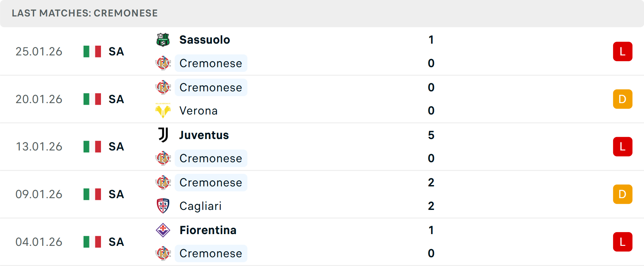The height and width of the screenshot is (266, 644).
Task: Click the Cagliari club crest
Action: 163,206
